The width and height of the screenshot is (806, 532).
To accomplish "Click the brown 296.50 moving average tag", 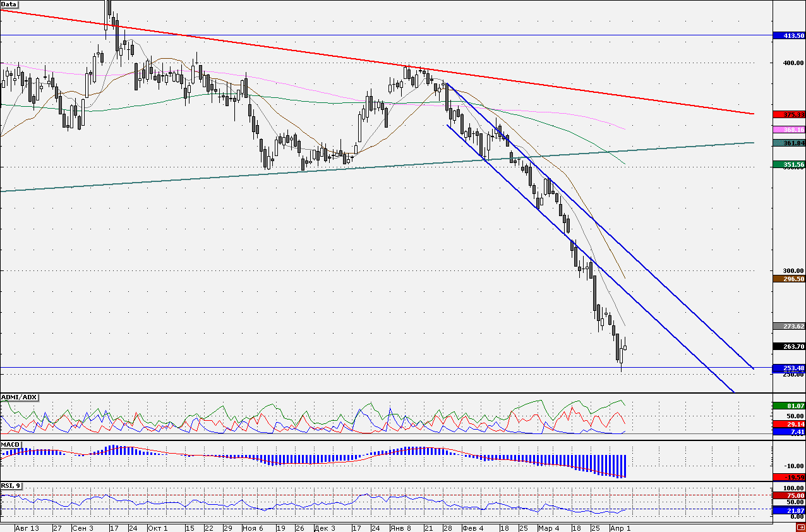I will click(789, 278).
